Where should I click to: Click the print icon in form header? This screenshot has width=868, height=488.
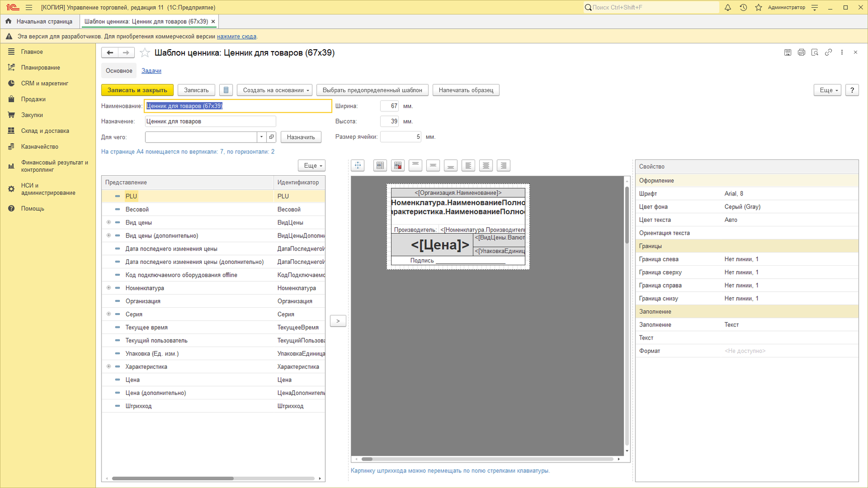coord(801,52)
